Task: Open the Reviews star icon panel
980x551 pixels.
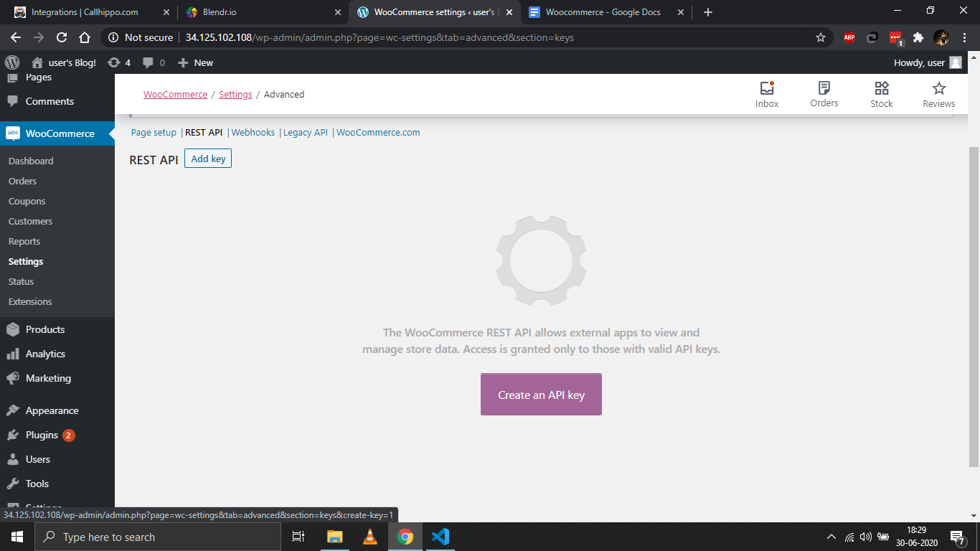Action: (939, 94)
